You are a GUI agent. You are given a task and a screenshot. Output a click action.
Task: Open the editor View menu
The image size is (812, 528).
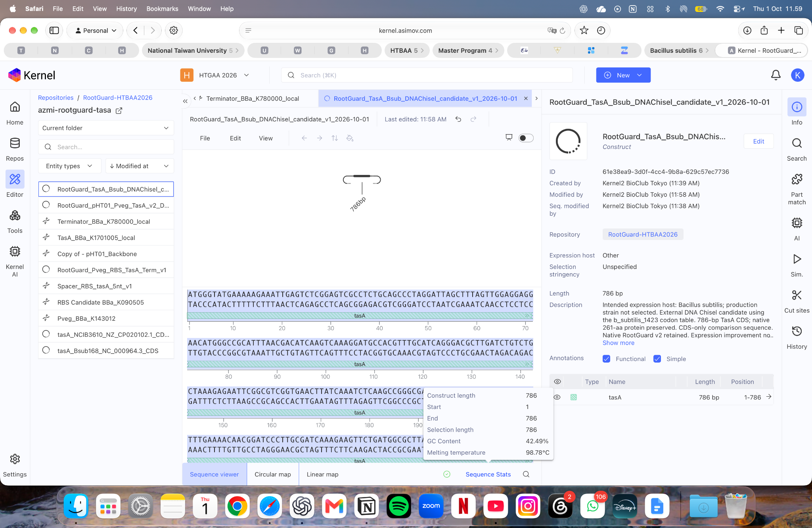point(266,138)
